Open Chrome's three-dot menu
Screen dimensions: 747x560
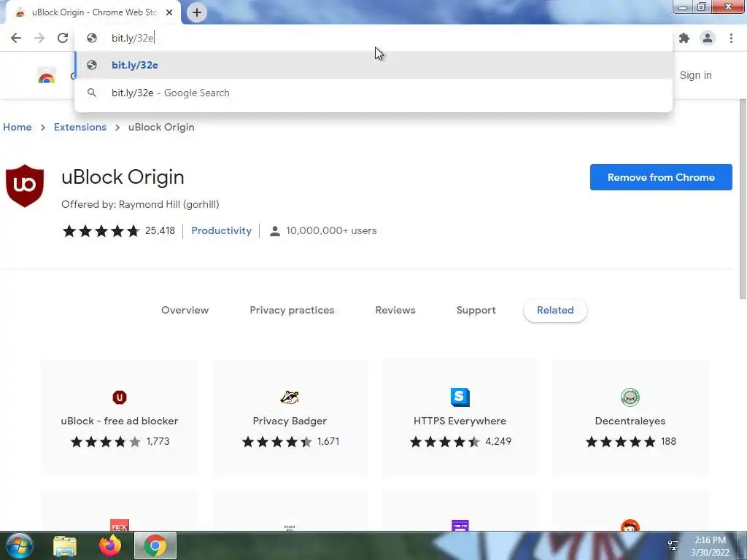point(731,38)
